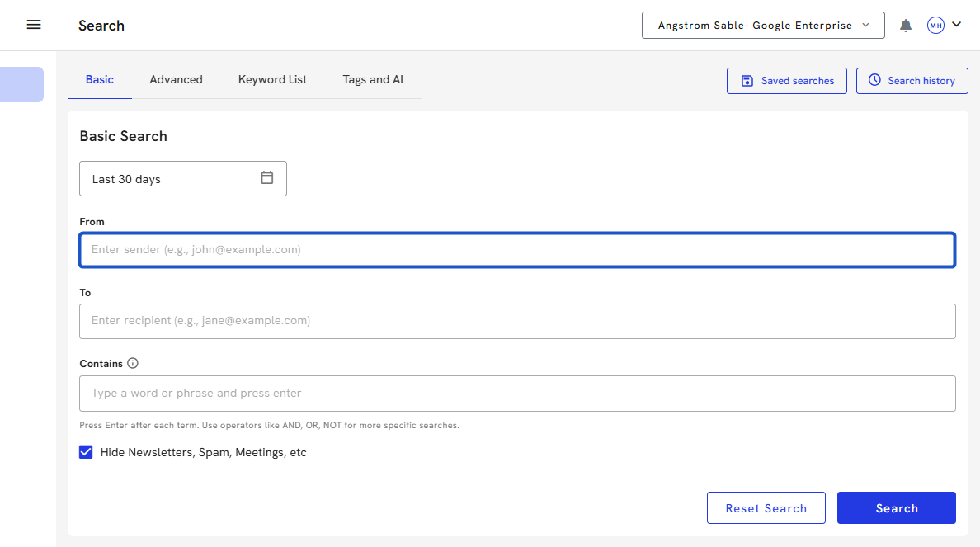Click the notifications bell icon

(906, 26)
